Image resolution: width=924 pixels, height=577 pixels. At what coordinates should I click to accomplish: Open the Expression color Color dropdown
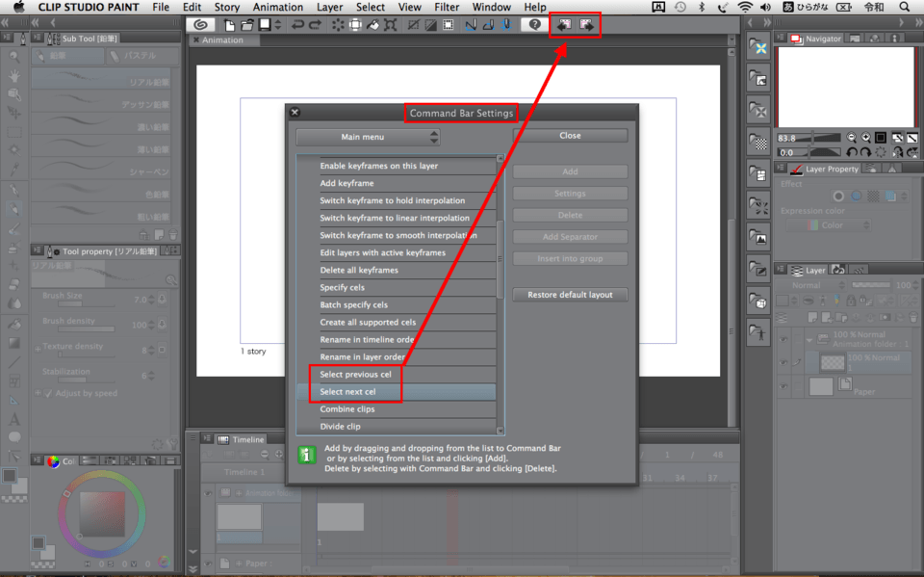(x=829, y=225)
